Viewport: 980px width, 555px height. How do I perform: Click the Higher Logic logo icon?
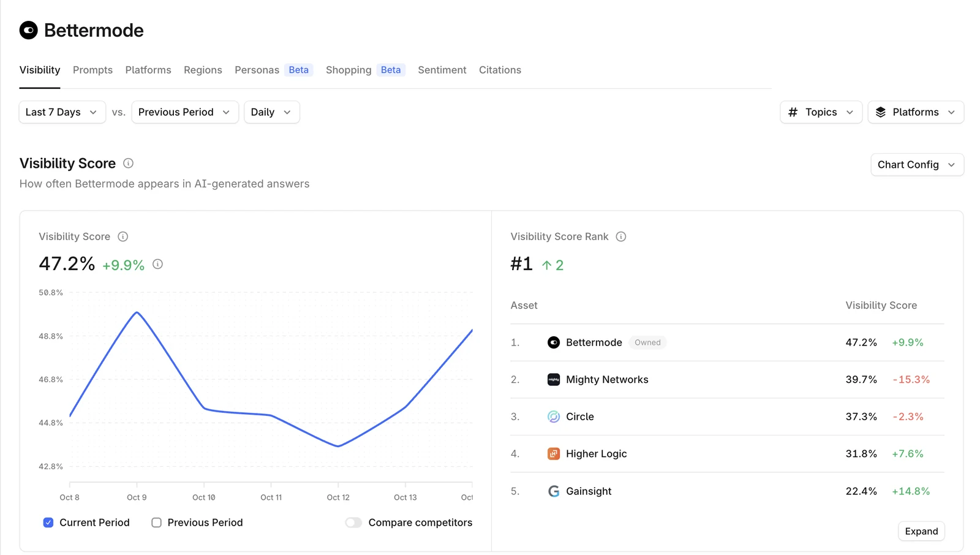554,454
